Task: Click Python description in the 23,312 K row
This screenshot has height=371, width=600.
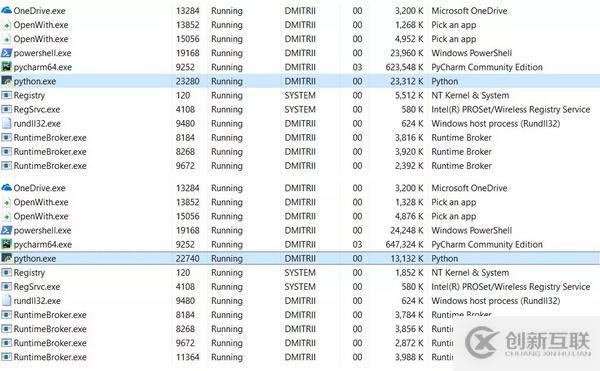Action: click(x=445, y=81)
